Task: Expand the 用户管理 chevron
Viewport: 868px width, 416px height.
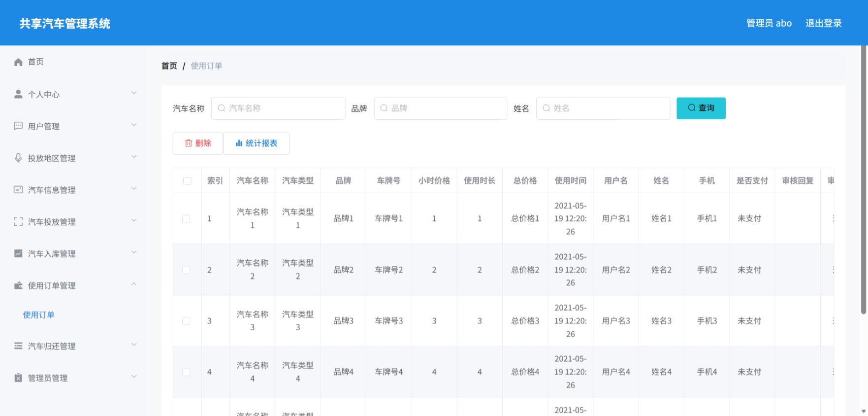Action: [134, 125]
